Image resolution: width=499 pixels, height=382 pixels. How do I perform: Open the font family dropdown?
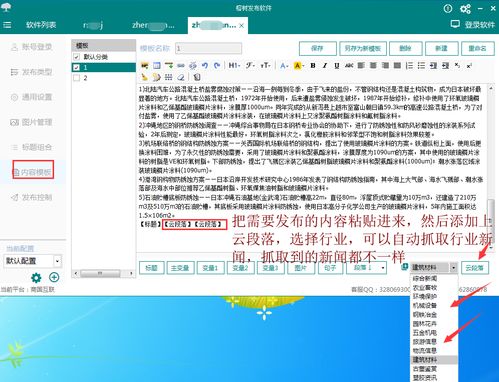[250, 66]
